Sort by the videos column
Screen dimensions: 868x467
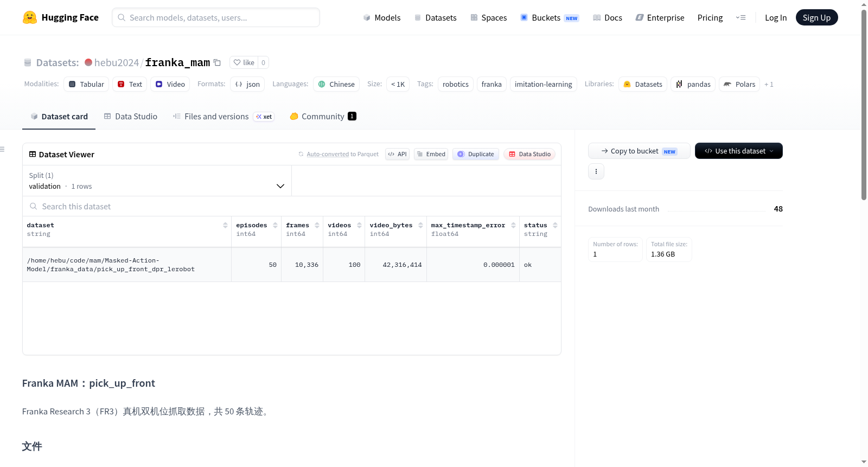point(359,225)
